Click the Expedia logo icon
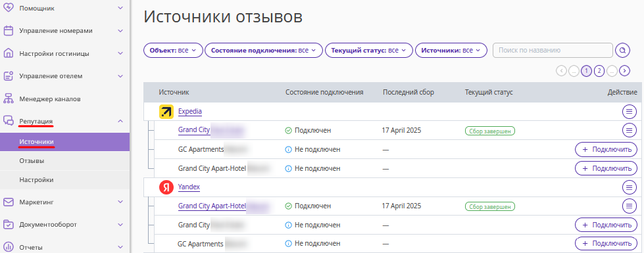Viewport: 644px width, 253px height. tap(166, 112)
